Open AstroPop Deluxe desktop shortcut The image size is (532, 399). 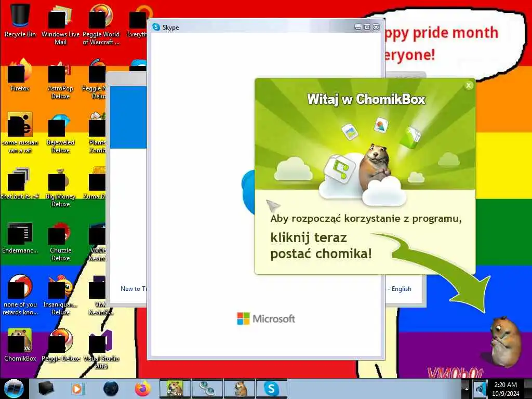[x=60, y=79]
